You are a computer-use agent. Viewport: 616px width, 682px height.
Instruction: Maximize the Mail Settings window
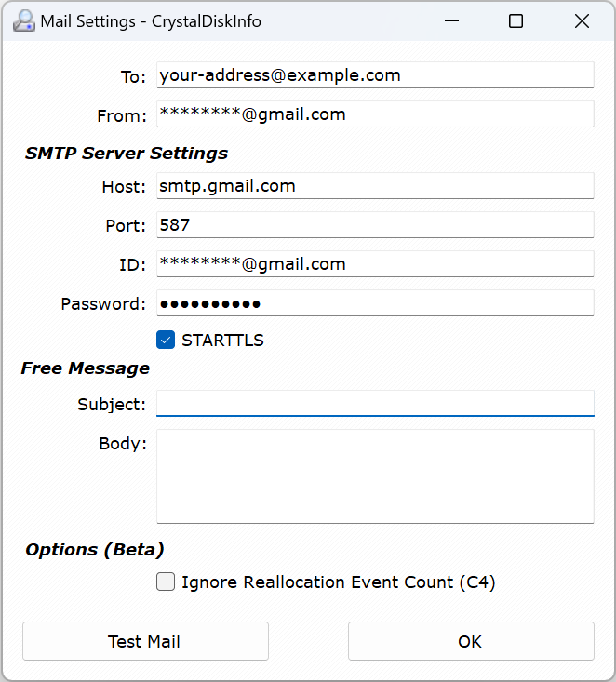coord(516,20)
